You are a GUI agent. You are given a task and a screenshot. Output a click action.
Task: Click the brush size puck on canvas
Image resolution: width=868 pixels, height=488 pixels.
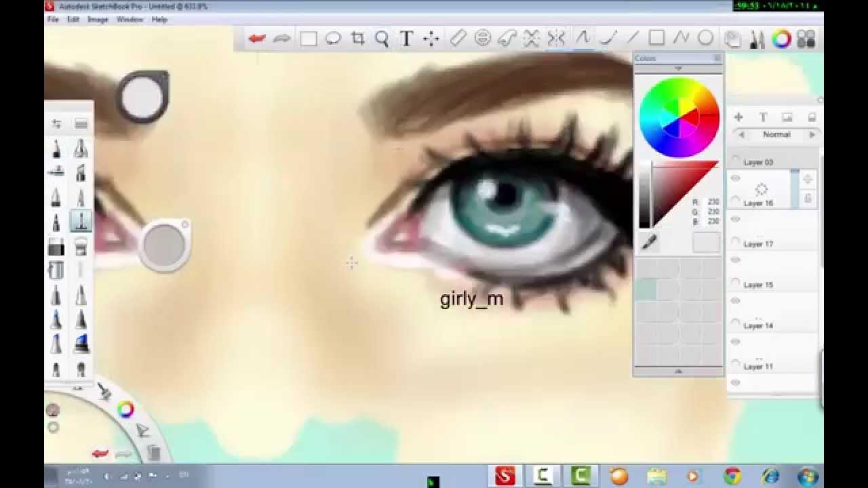(143, 97)
